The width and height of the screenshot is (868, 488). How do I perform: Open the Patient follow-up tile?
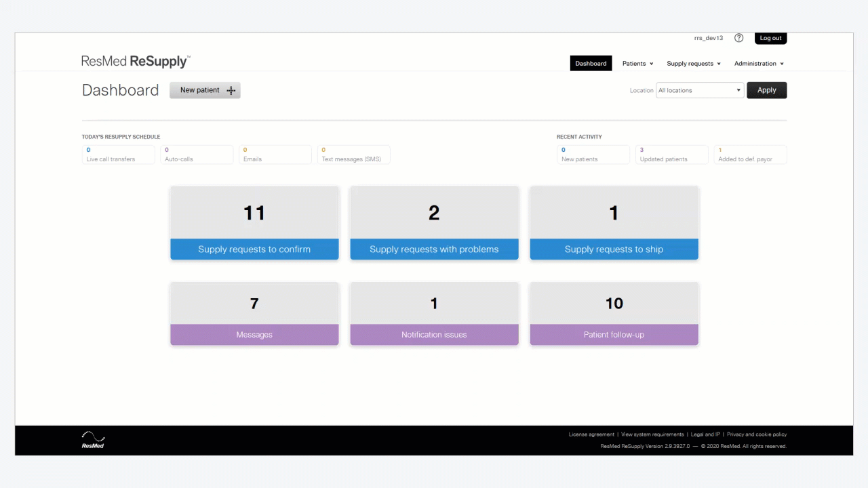click(x=614, y=314)
